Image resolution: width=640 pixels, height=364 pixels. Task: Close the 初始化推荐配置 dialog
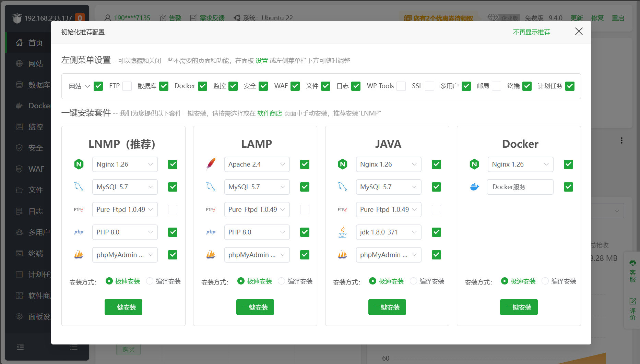pos(579,32)
